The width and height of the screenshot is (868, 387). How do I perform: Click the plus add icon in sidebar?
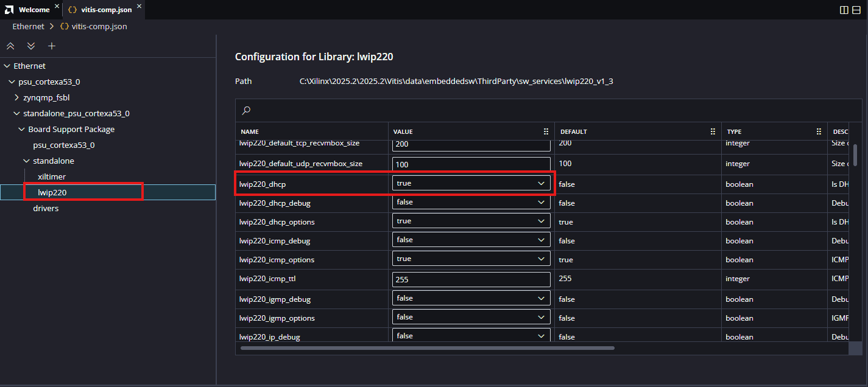[52, 46]
